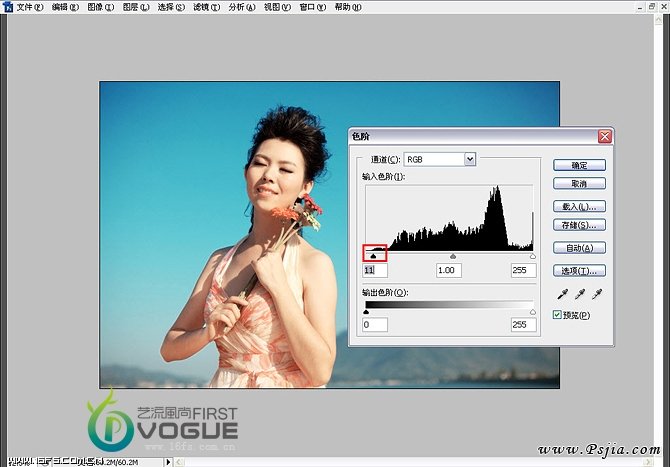Click the output white slider triangle
The height and width of the screenshot is (467, 670).
532,312
